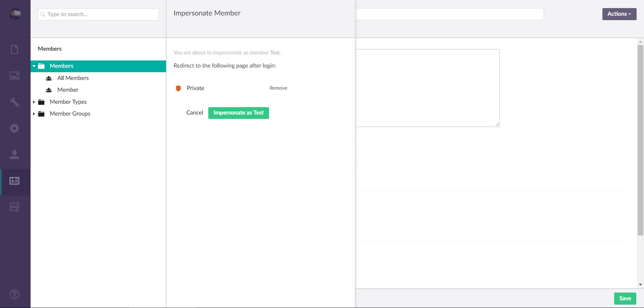
Task: Open the Media section icon
Action: click(x=14, y=76)
